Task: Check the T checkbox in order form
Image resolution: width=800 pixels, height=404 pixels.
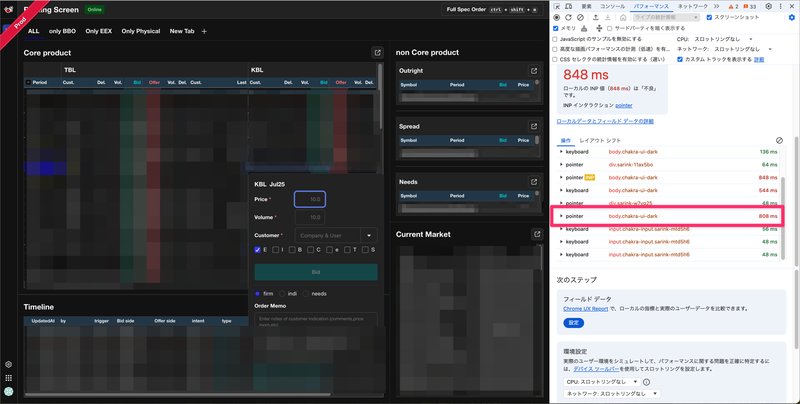Action: pos(347,250)
